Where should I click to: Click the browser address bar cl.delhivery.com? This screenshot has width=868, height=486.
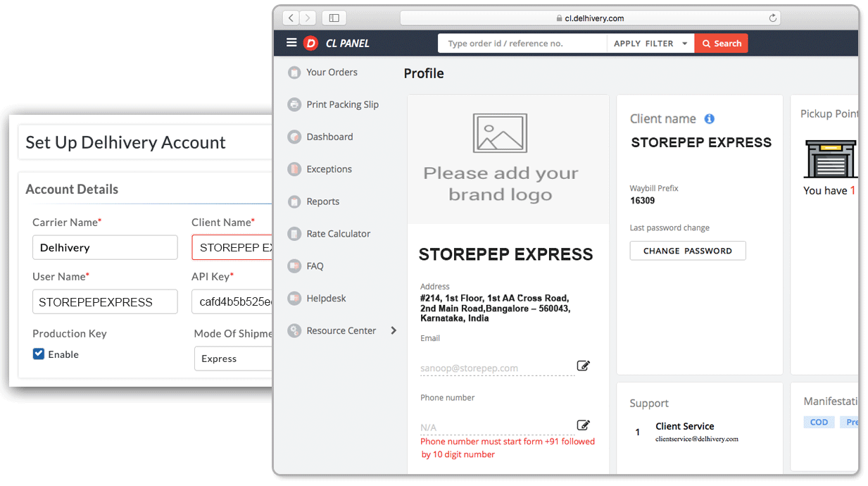[x=590, y=18]
